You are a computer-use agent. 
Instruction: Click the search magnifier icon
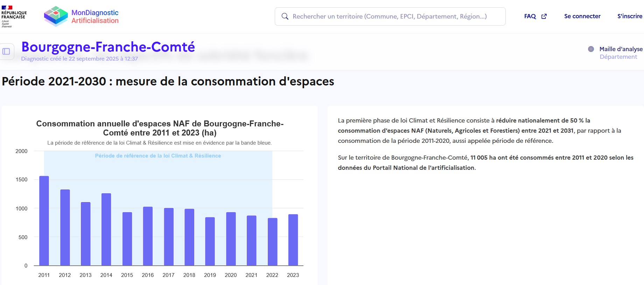pyautogui.click(x=285, y=16)
